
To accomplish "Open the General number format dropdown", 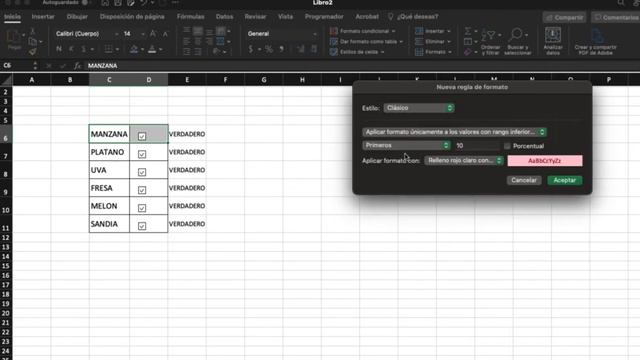I will click(282, 34).
